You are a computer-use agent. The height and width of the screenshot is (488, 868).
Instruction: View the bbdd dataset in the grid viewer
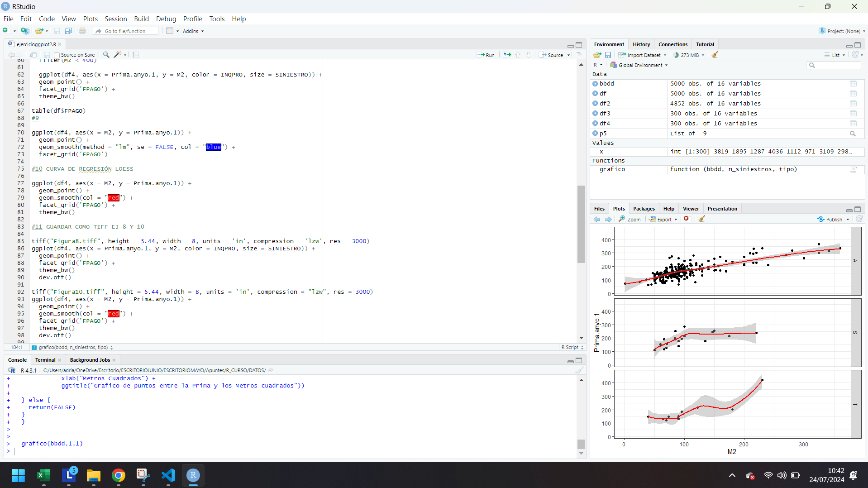coord(854,83)
